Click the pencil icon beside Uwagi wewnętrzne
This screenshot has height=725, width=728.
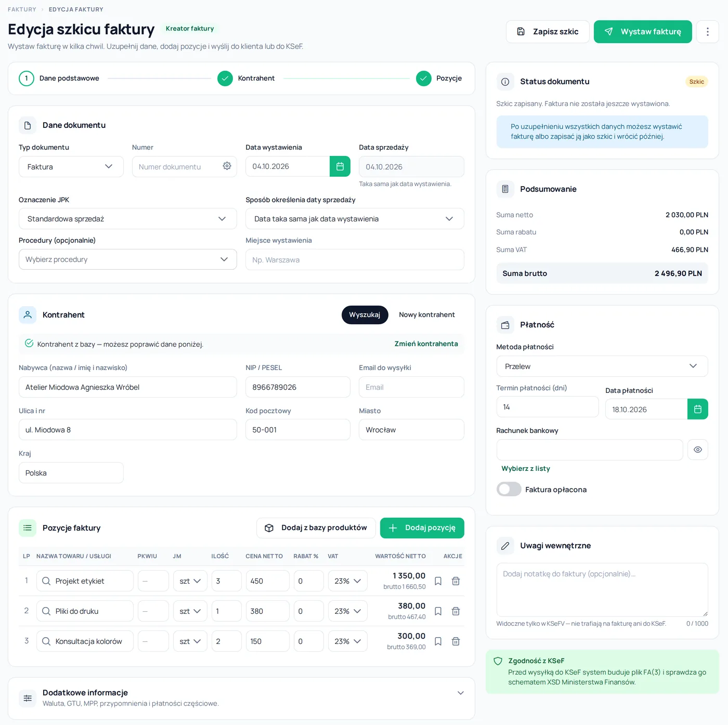pos(505,546)
